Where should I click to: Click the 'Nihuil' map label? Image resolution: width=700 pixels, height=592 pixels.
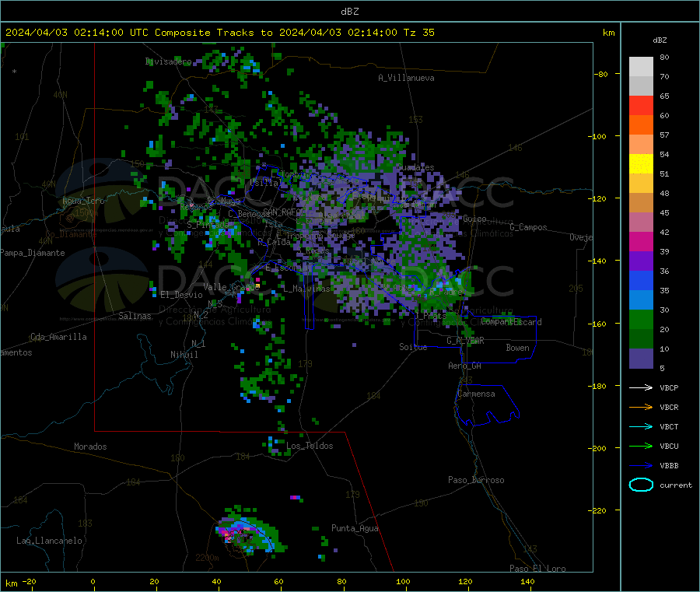[x=184, y=355]
